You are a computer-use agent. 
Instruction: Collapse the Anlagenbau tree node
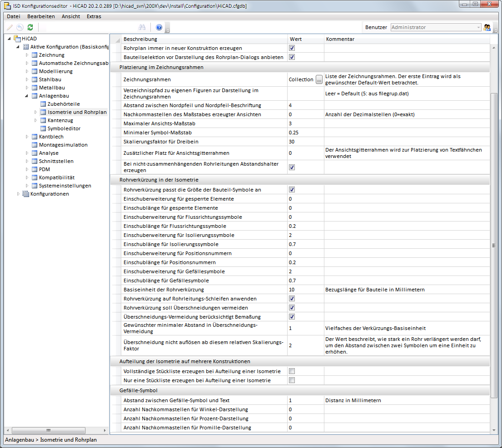27,96
